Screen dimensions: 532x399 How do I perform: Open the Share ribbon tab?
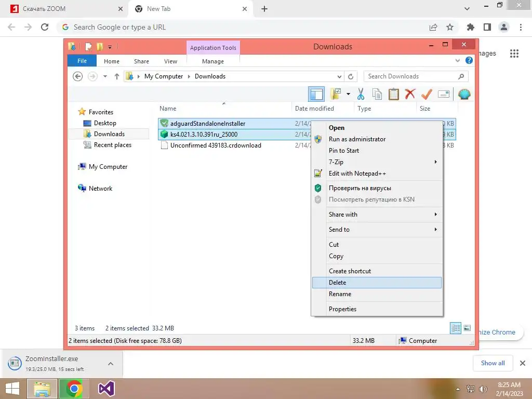pos(141,61)
